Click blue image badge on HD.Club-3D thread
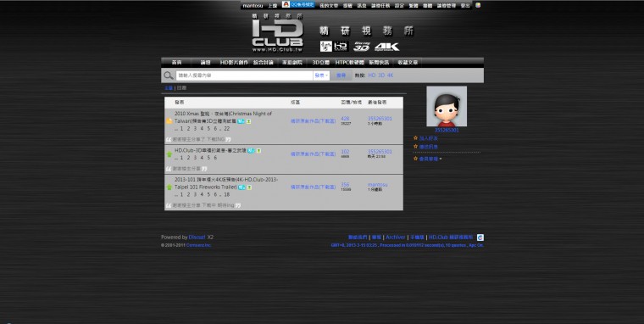The width and height of the screenshot is (644, 324). (x=251, y=150)
